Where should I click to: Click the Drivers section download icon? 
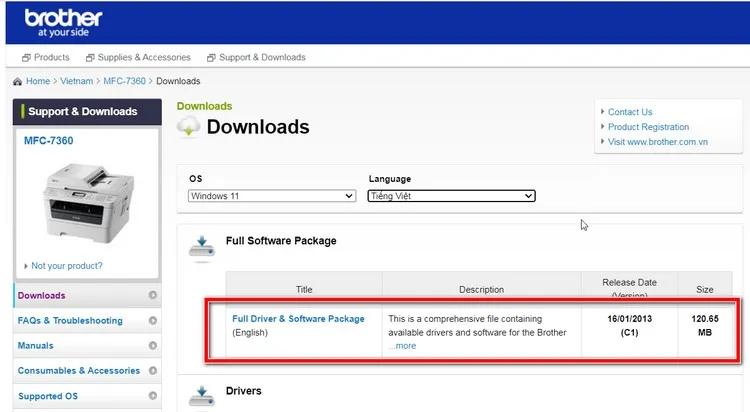201,393
